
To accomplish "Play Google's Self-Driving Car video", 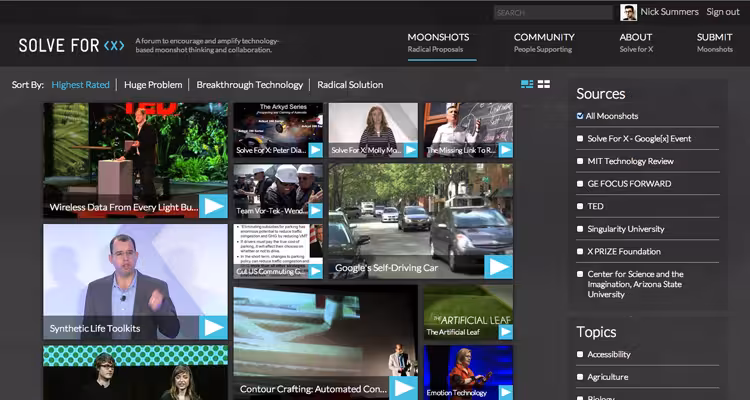I will tap(498, 267).
